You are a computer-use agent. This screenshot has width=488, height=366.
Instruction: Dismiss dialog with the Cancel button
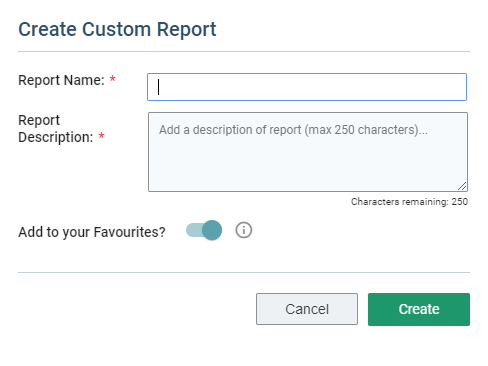coord(307,309)
